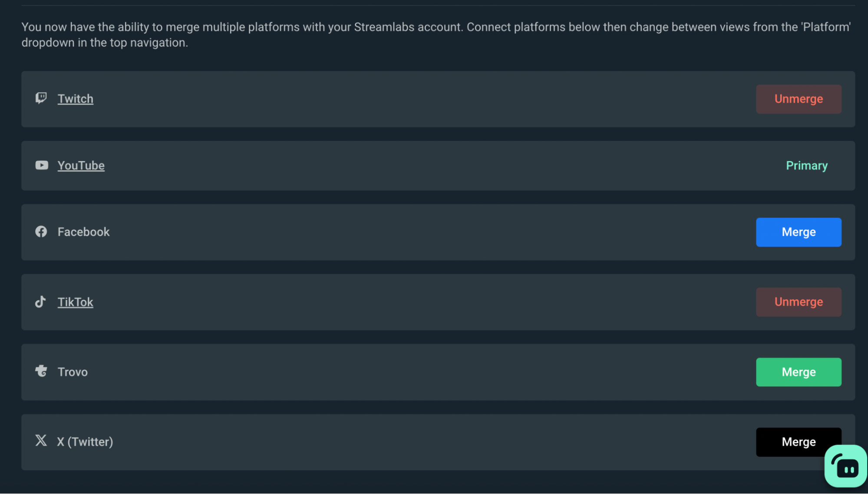The width and height of the screenshot is (868, 494).
Task: Click the X (Twitter) platform icon
Action: pyautogui.click(x=41, y=441)
